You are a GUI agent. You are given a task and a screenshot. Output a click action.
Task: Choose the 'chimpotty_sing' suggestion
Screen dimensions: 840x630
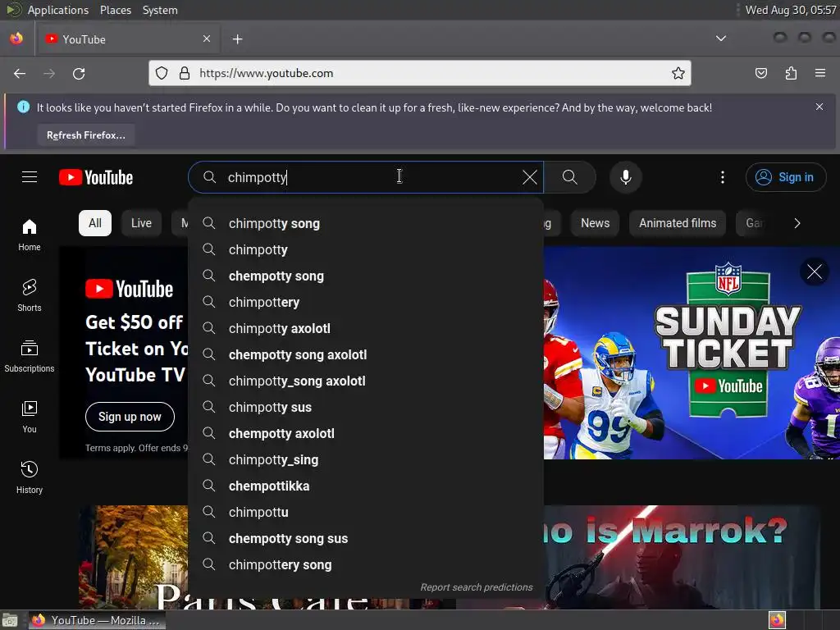click(366, 459)
